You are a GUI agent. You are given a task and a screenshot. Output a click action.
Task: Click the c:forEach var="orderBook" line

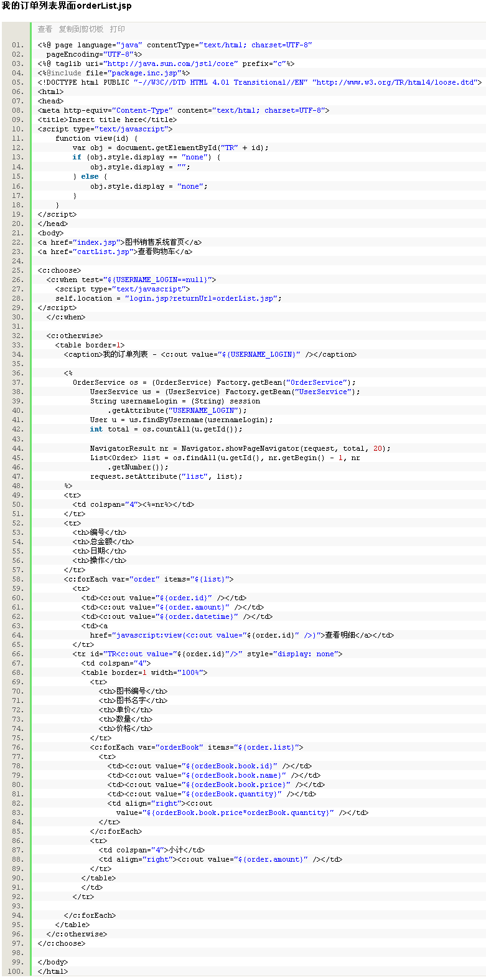coord(197,747)
